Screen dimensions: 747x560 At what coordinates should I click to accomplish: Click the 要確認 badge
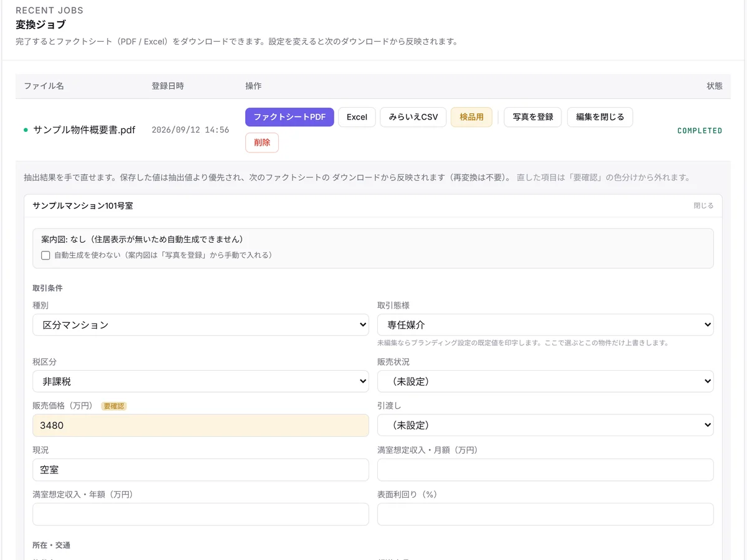tap(114, 406)
